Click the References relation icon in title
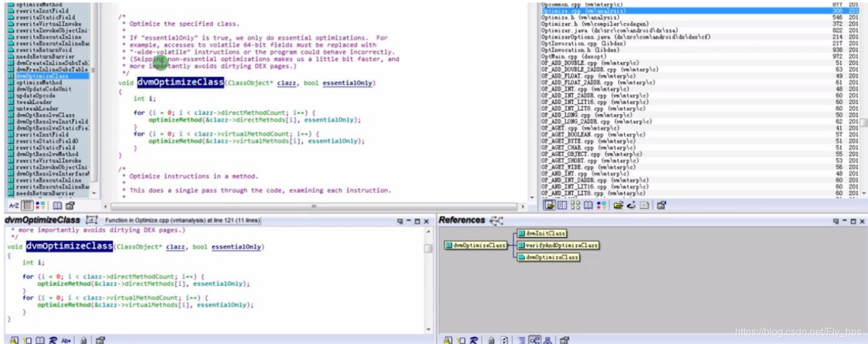The height and width of the screenshot is (344, 868). coord(497,220)
